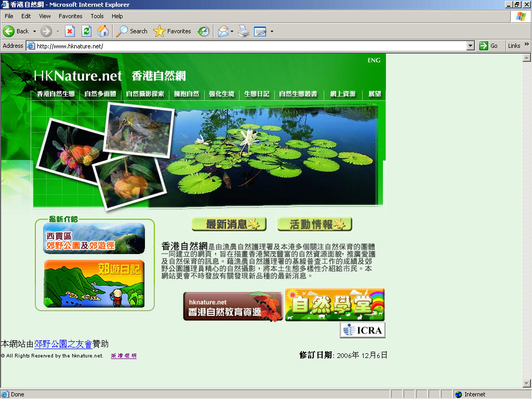
Task: Open the History toolbar icon
Action: [x=204, y=31]
